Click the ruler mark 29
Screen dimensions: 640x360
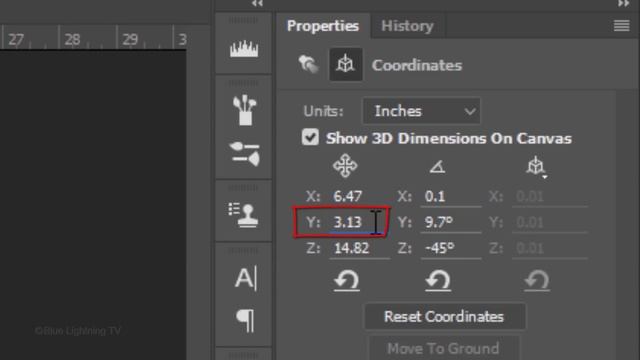coord(130,40)
